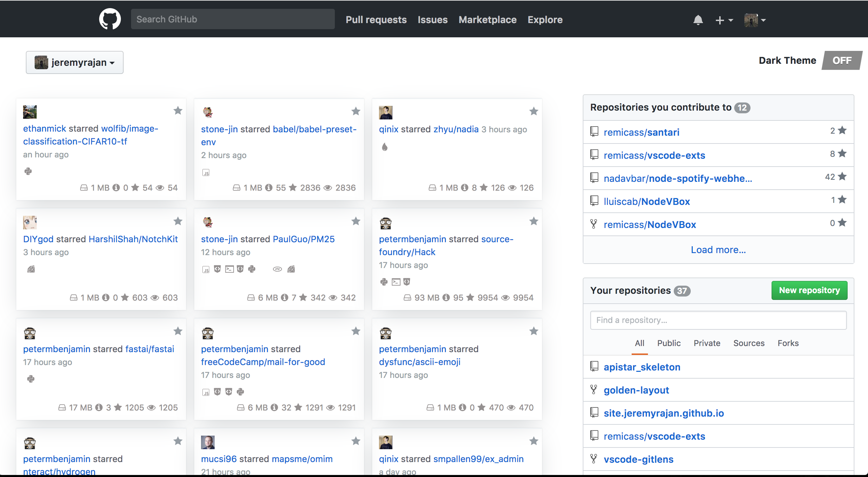868x477 pixels.
Task: Open the Marketplace menu item
Action: (x=487, y=19)
